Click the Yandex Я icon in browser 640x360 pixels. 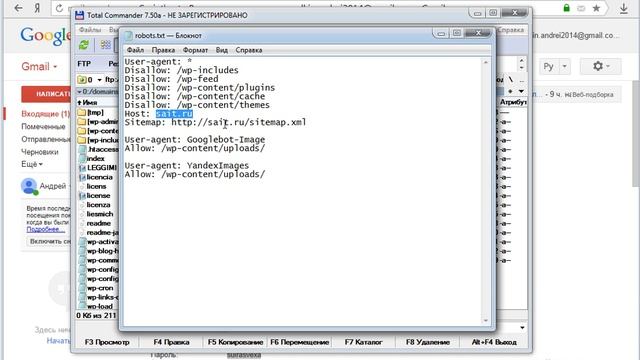37,8
